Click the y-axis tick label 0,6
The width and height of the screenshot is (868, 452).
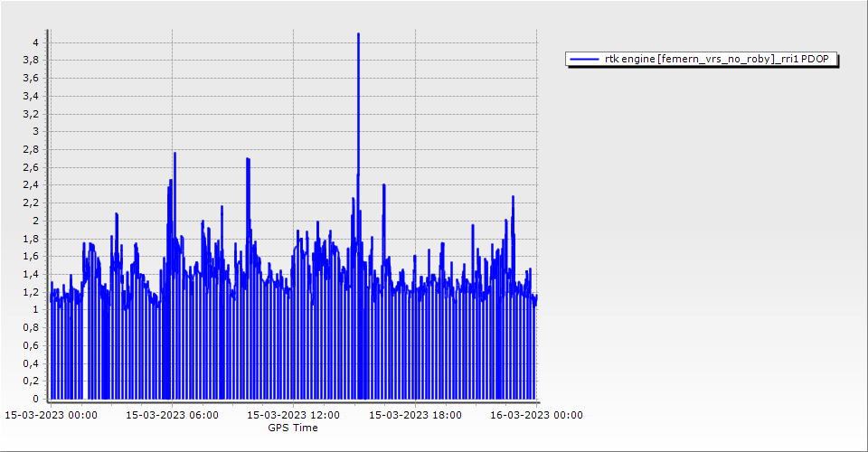coord(31,345)
